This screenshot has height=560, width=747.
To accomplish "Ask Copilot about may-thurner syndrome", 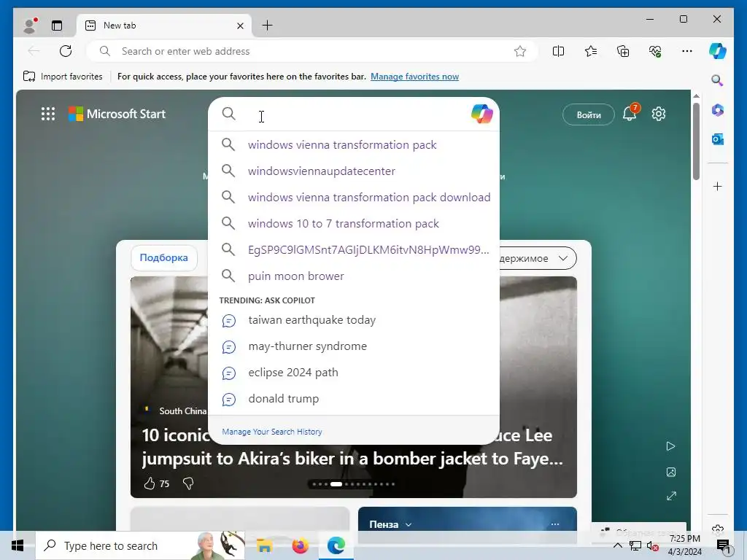I will [x=354, y=346].
